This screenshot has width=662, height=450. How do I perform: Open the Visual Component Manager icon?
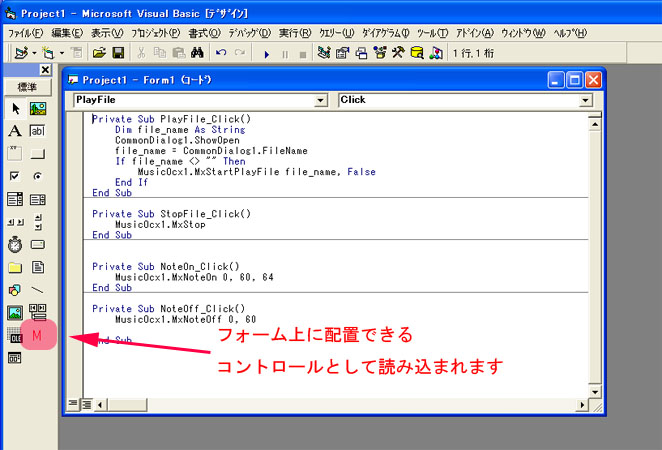tap(436, 53)
